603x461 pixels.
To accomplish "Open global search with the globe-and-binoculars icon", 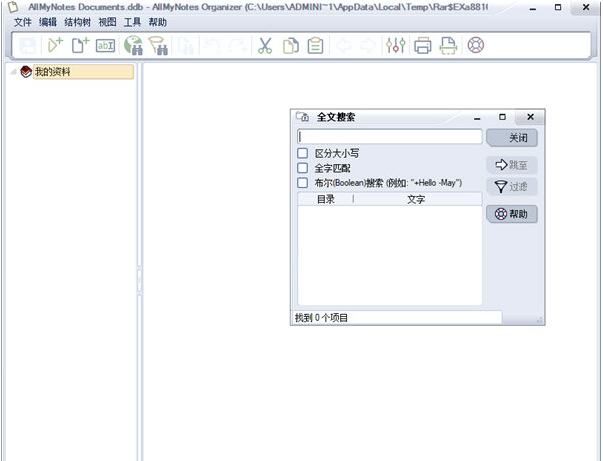I will pyautogui.click(x=133, y=45).
